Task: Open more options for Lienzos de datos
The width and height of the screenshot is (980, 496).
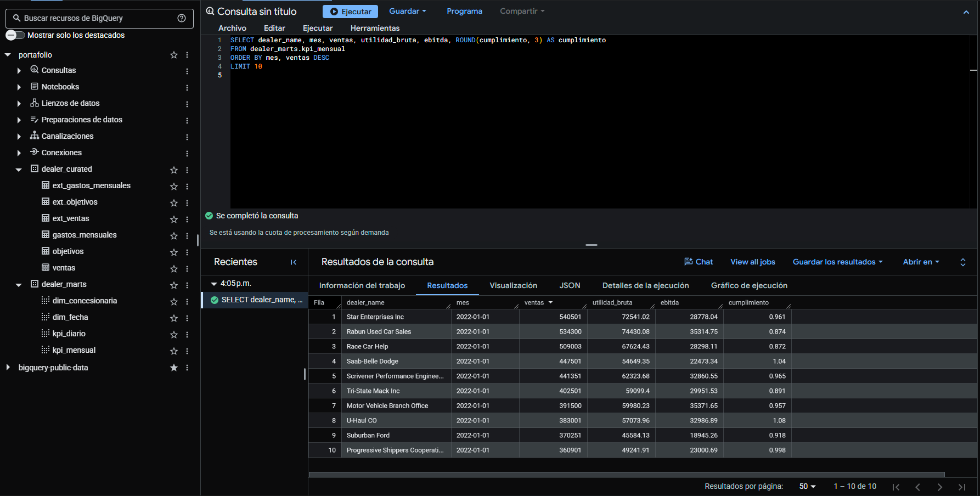Action: coord(187,104)
